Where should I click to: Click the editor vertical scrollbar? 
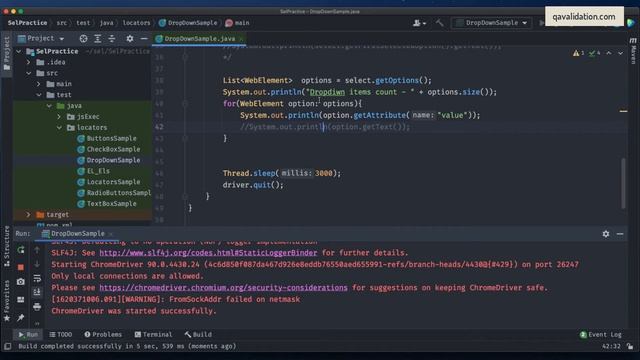coord(623,183)
